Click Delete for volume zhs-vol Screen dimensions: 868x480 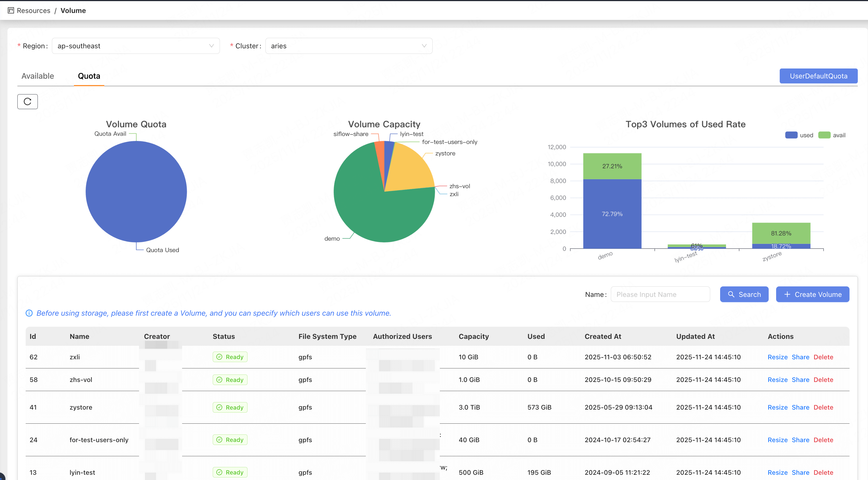823,380
